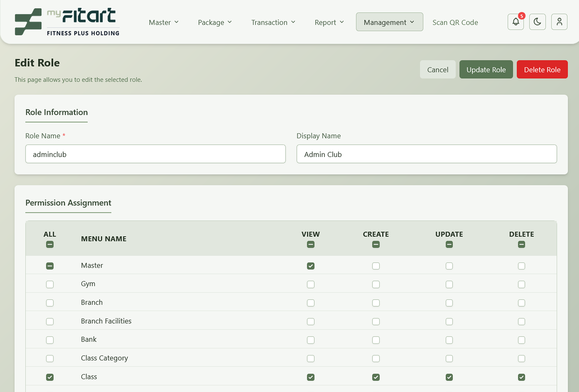Viewport: 579px width, 392px height.
Task: Check the All checkbox for Gym
Action: (x=50, y=284)
